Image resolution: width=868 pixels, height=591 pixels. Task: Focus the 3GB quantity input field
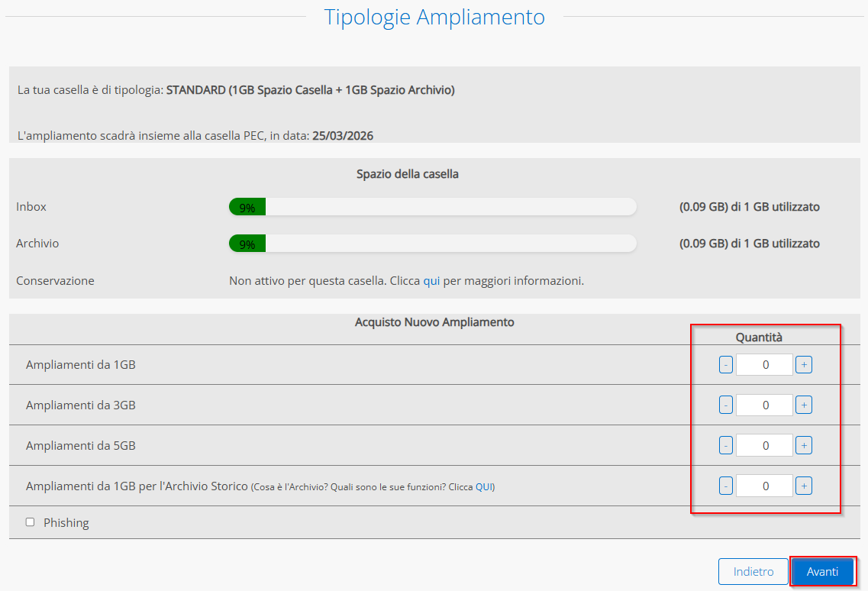coord(764,405)
